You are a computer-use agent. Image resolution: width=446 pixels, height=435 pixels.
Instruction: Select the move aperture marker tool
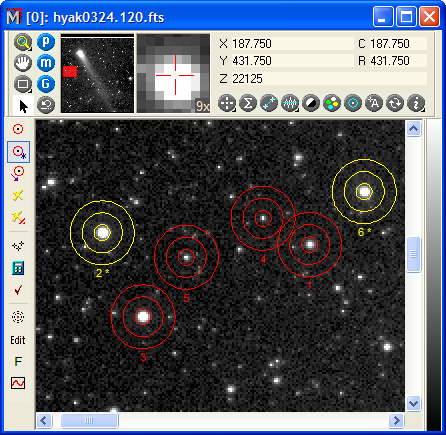coord(18,173)
